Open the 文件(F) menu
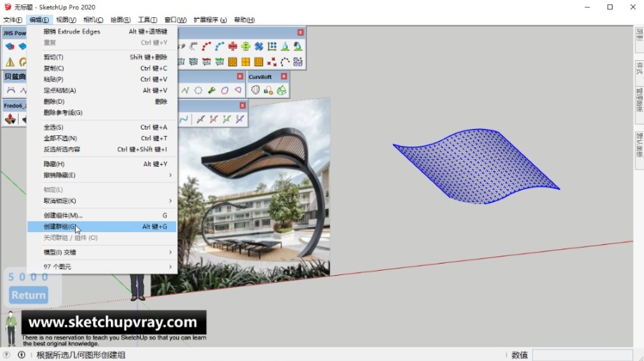 pos(13,20)
